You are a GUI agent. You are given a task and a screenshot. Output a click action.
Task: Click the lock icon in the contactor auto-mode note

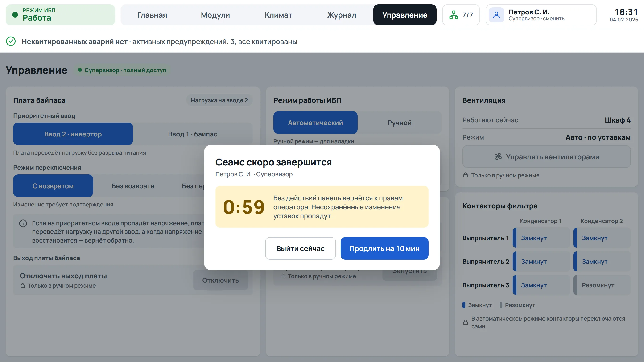coord(466,322)
